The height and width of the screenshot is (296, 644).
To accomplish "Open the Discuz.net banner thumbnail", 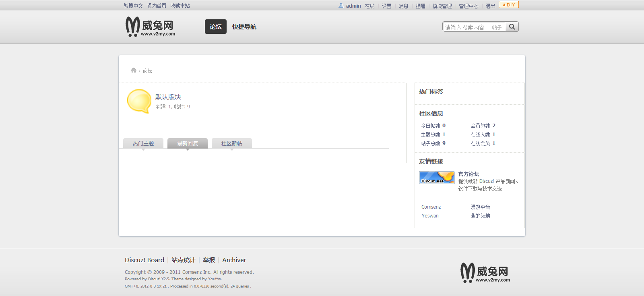I will tap(437, 178).
